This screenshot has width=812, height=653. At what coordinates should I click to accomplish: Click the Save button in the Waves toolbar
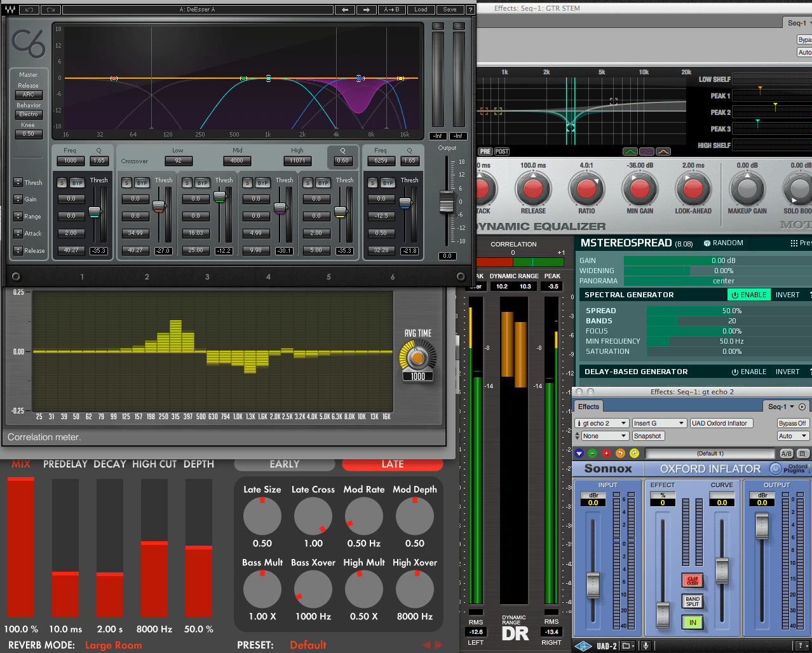pos(449,9)
